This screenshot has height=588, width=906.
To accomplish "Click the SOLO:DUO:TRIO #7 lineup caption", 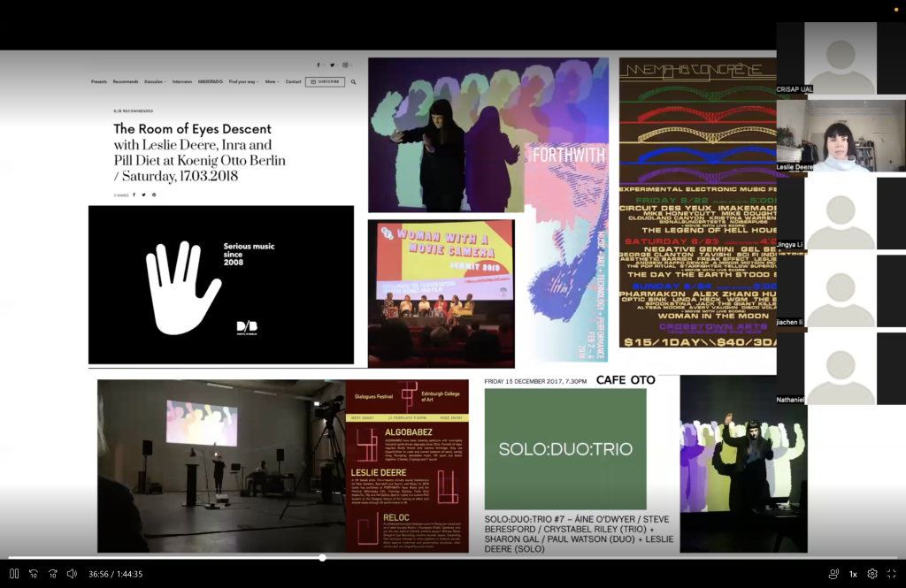I will tap(579, 534).
